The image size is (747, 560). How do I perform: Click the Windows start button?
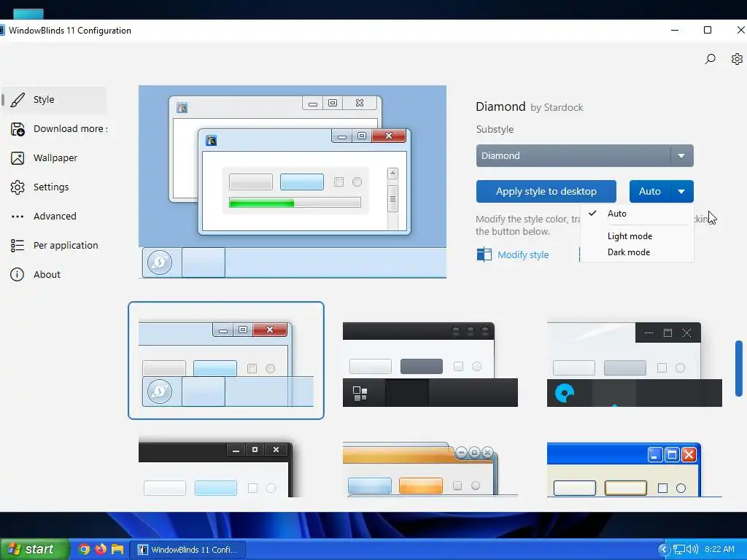click(x=34, y=549)
